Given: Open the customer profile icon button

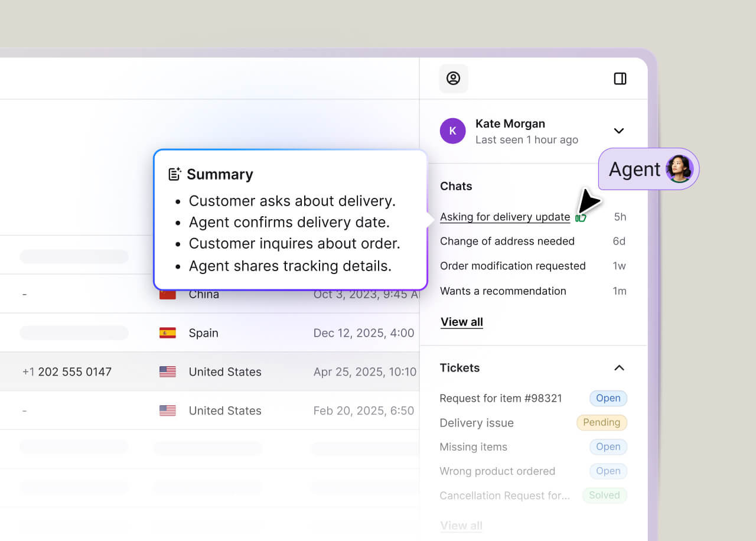Looking at the screenshot, I should coord(453,79).
